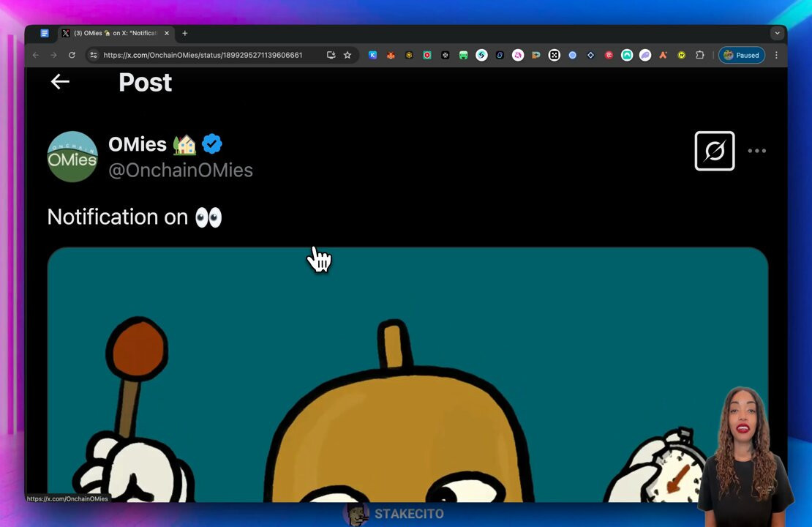Screen dimensions: 812x527
Task: Open the yellow round N extension icon
Action: tap(682, 55)
